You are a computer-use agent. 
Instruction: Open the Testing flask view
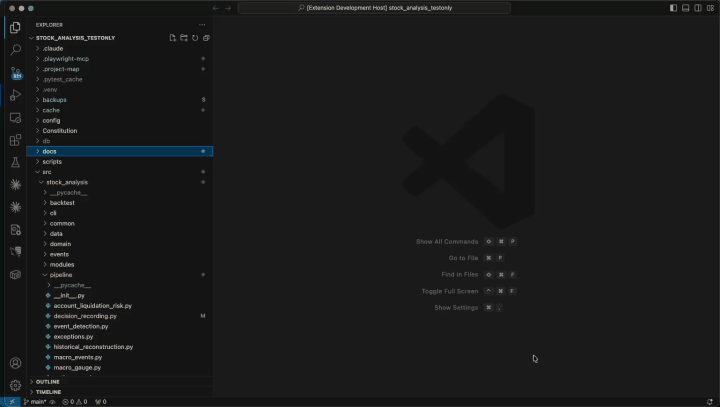(15, 162)
